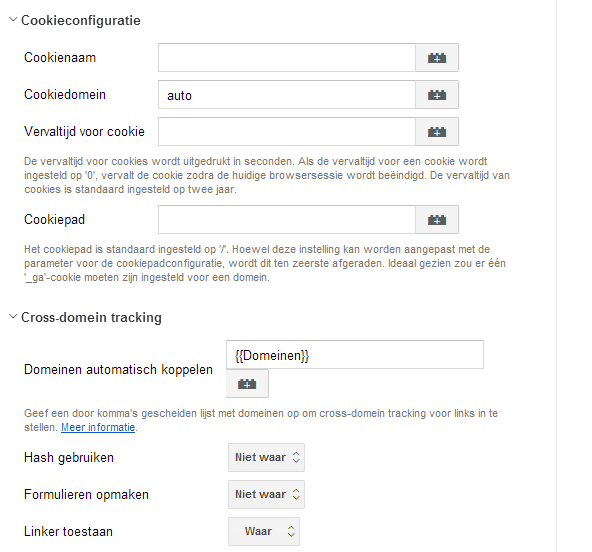Click the Cookieconfiguratie heading text
This screenshot has width=592, height=552.
pos(81,20)
